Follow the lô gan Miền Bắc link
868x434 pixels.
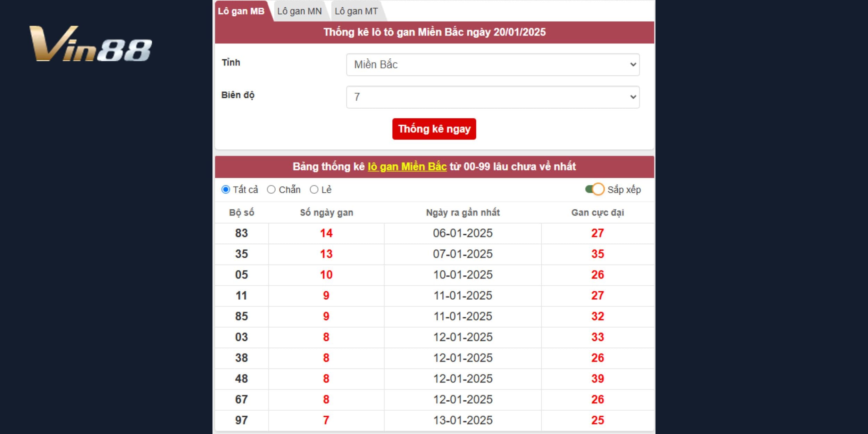tap(407, 167)
